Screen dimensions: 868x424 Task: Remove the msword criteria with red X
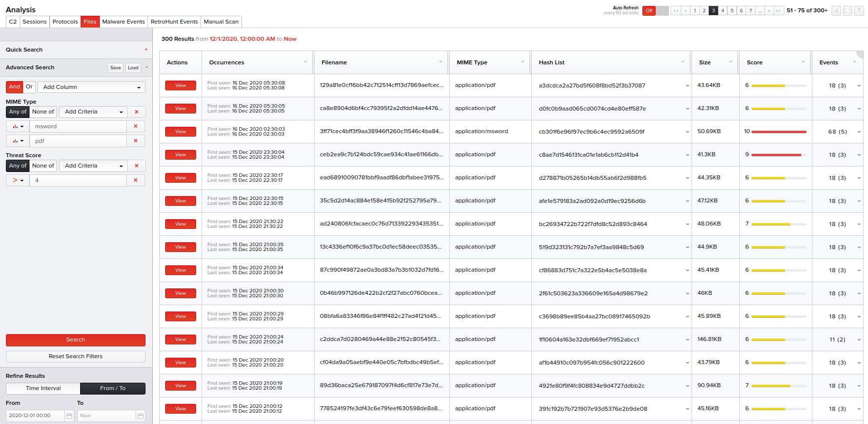[x=136, y=126]
